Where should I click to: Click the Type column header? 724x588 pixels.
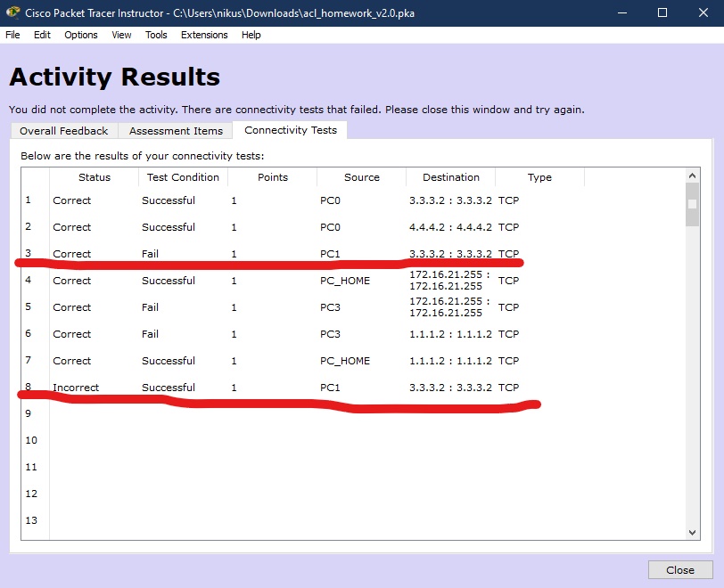click(539, 177)
